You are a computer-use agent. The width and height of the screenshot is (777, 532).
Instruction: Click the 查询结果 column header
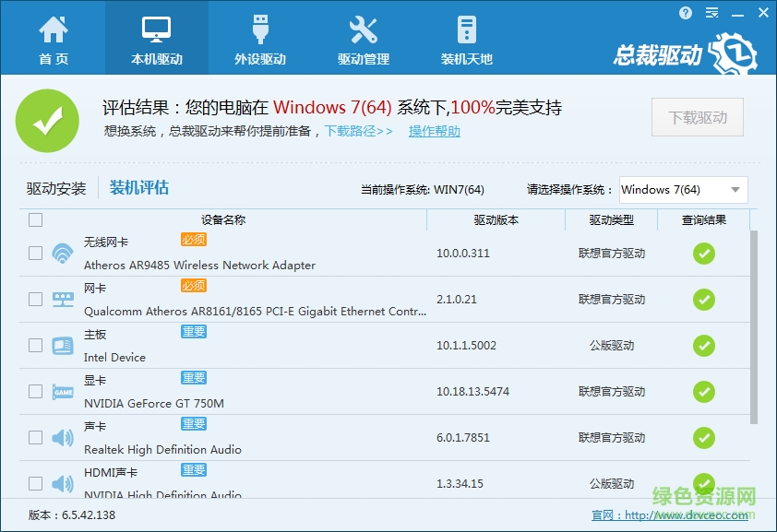pyautogui.click(x=704, y=219)
